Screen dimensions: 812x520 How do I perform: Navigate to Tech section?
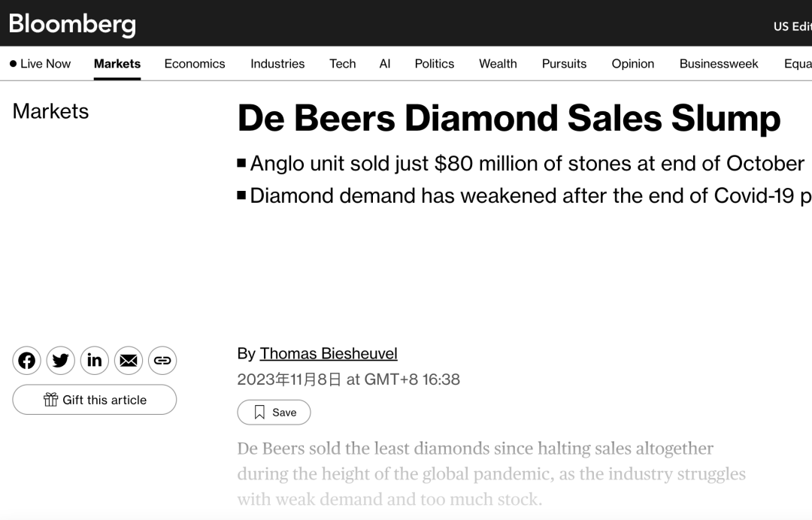point(343,64)
